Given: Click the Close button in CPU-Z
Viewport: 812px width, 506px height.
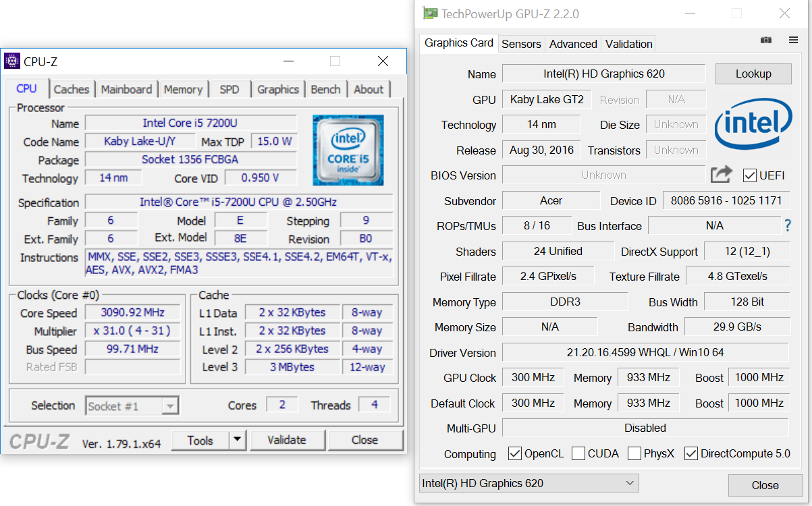Looking at the screenshot, I should 364,440.
